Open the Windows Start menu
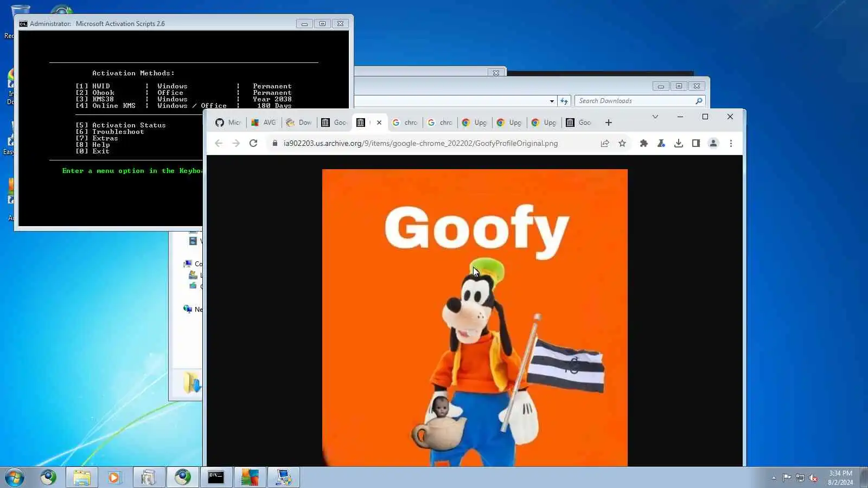The width and height of the screenshot is (868, 488). coord(15,477)
